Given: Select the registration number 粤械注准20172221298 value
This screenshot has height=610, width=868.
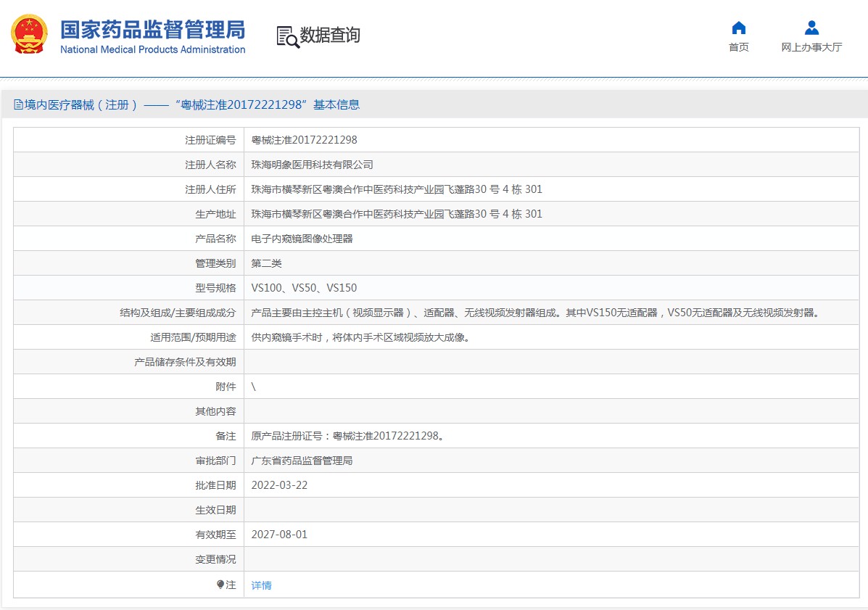Looking at the screenshot, I should click(x=304, y=140).
